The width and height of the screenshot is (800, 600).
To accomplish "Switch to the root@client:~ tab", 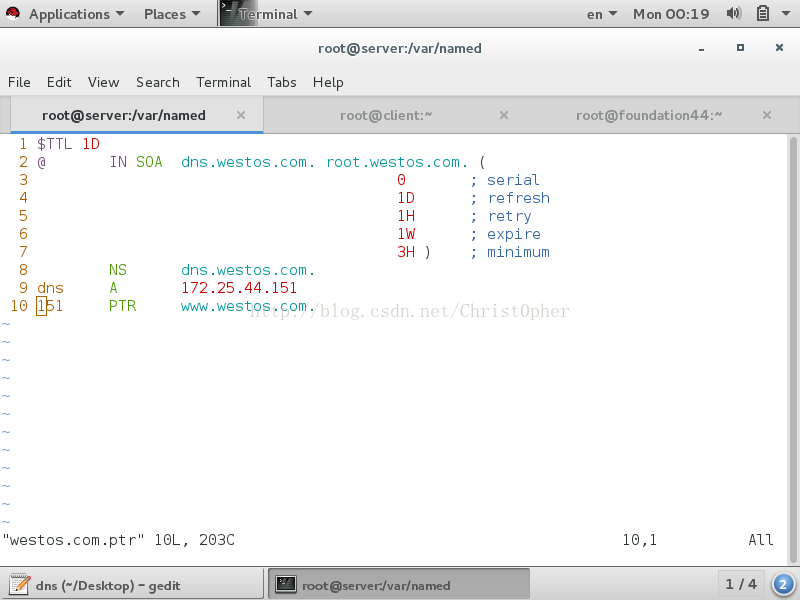I will [x=386, y=115].
